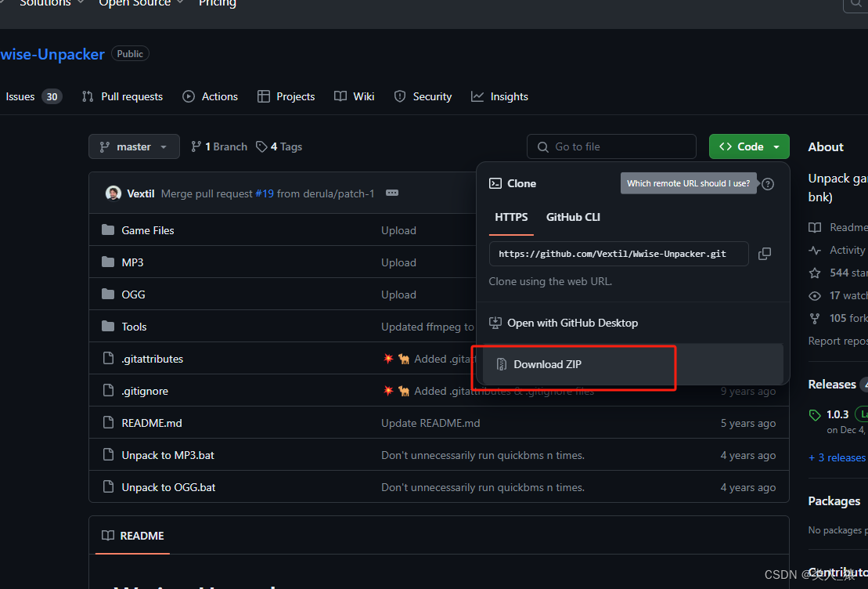The image size is (868, 589).
Task: Select the GitHub CLI clone tab
Action: pos(573,217)
